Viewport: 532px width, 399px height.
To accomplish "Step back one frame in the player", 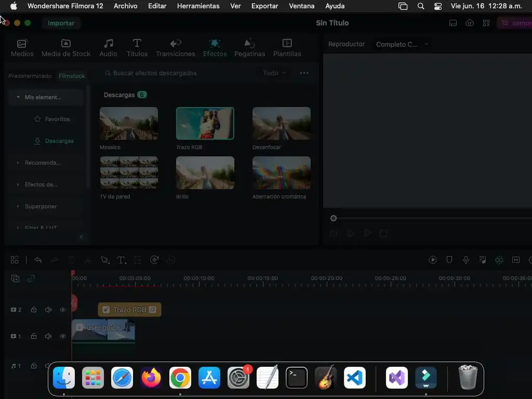I will pyautogui.click(x=334, y=233).
